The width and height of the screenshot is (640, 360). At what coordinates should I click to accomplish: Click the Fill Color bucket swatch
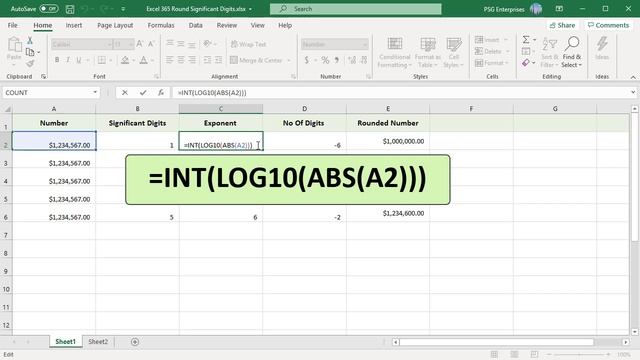(x=125, y=60)
